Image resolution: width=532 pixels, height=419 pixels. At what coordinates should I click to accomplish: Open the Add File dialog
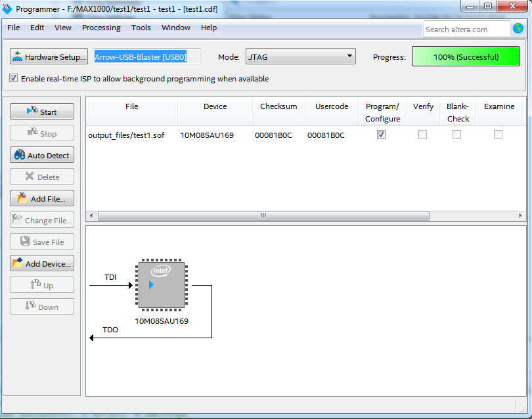[42, 198]
